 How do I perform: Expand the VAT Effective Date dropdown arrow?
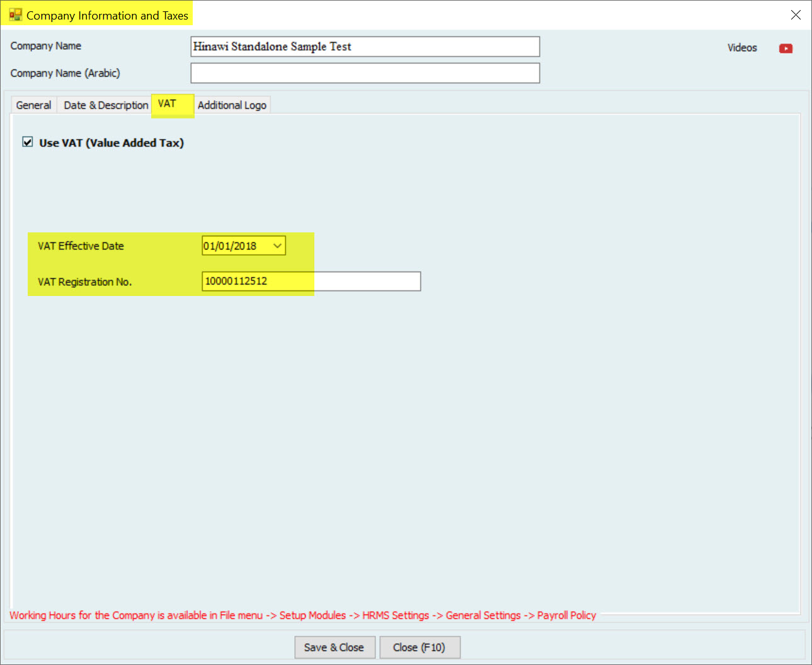point(277,246)
